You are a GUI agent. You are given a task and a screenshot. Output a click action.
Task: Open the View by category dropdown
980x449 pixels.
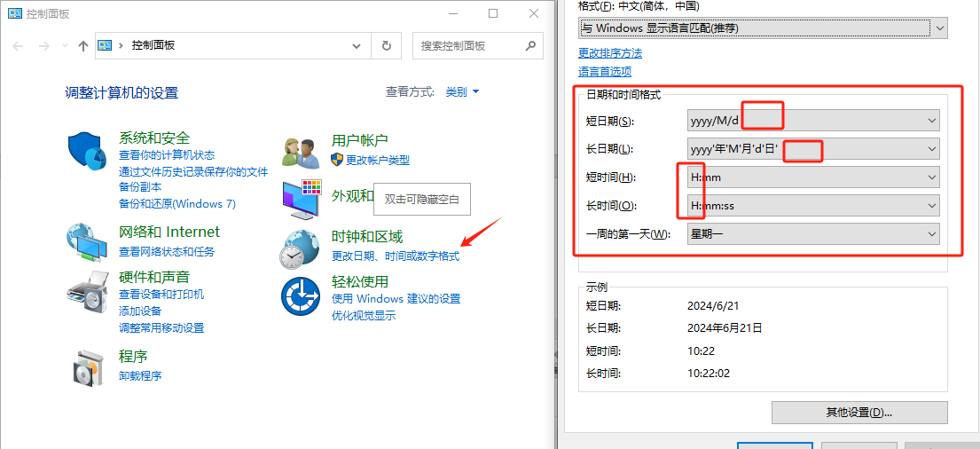462,92
